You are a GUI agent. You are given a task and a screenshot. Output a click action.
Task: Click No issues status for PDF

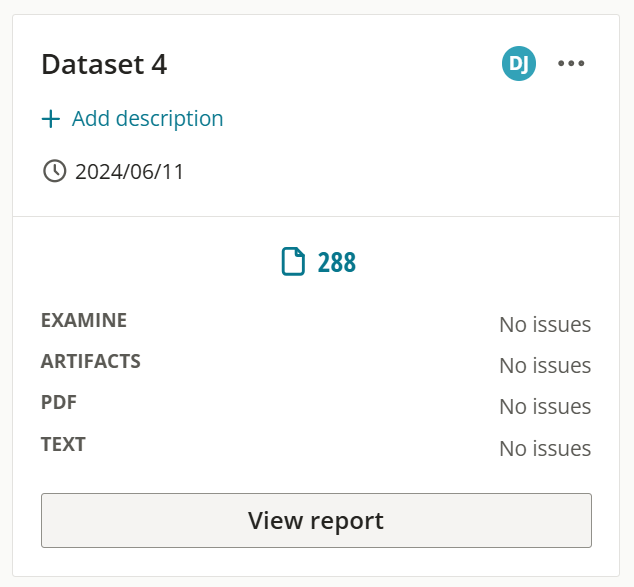click(545, 407)
